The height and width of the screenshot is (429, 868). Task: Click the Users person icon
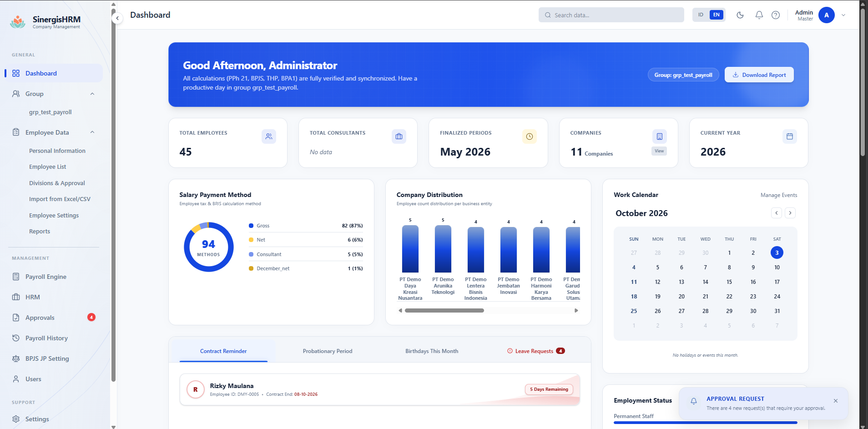[16, 379]
